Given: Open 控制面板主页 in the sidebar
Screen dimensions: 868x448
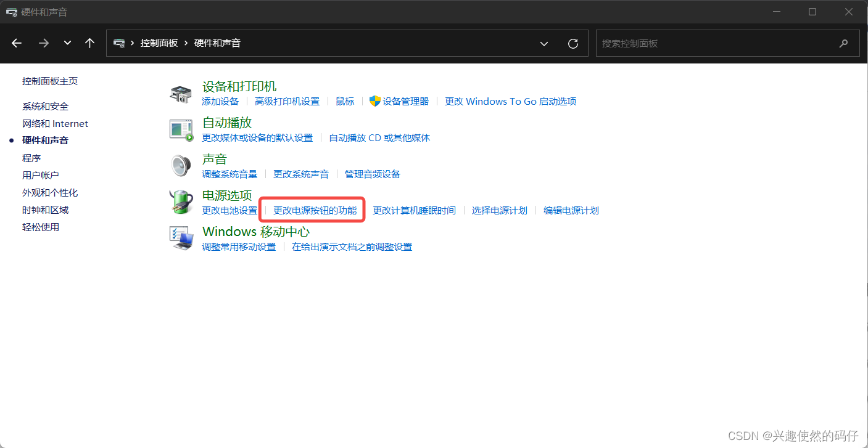Looking at the screenshot, I should [50, 81].
